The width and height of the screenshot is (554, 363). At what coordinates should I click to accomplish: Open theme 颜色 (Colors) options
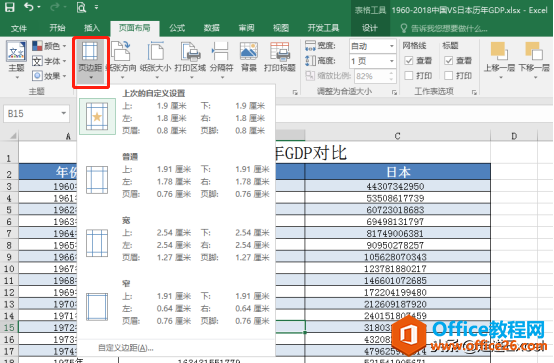pyautogui.click(x=49, y=46)
